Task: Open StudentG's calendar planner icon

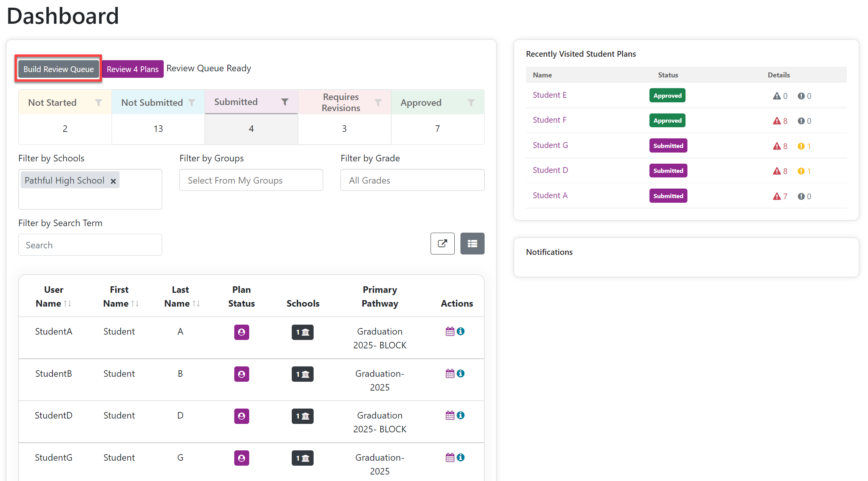Action: coord(450,457)
